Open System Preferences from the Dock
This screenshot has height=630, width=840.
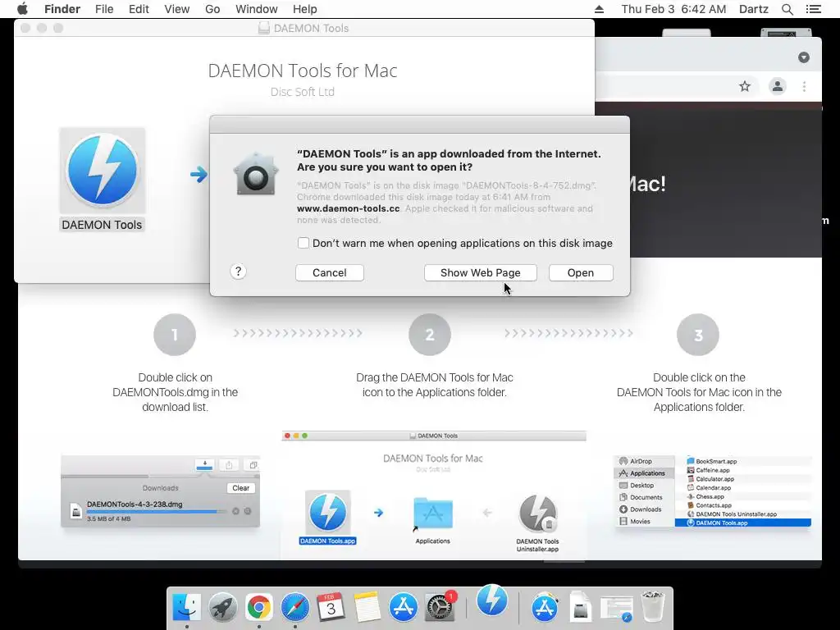pos(440,608)
